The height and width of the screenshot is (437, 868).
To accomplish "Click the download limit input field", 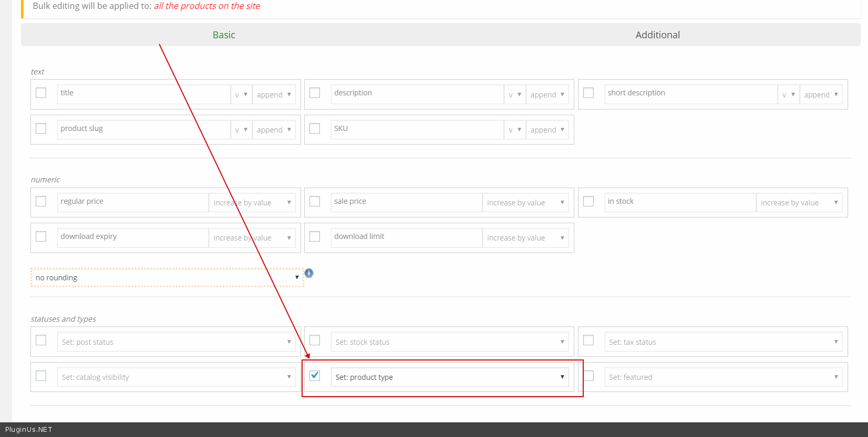I will [x=406, y=237].
